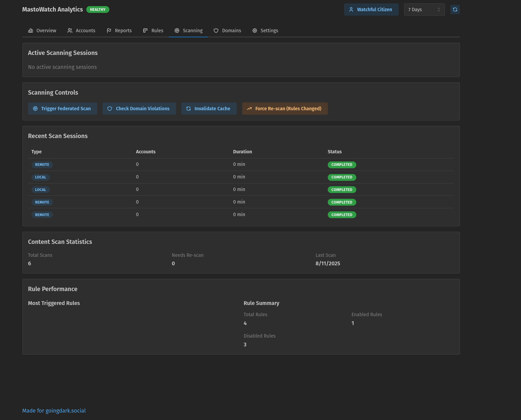Open the goingdark.social footer link
Viewport: 521px width, 420px height.
(x=54, y=411)
